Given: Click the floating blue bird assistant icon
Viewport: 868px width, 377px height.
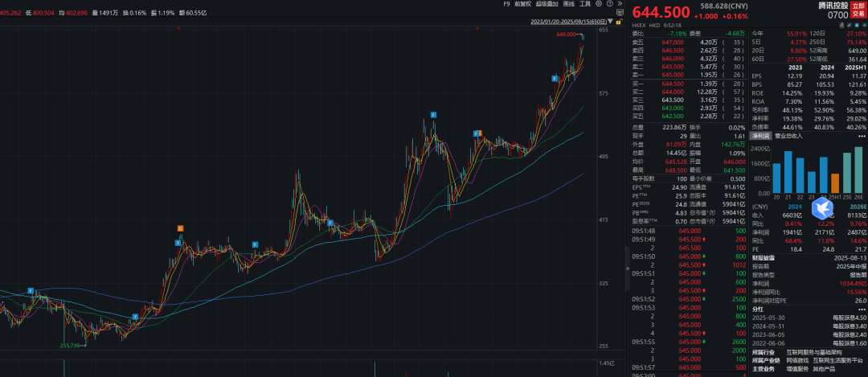Looking at the screenshot, I should [x=822, y=209].
